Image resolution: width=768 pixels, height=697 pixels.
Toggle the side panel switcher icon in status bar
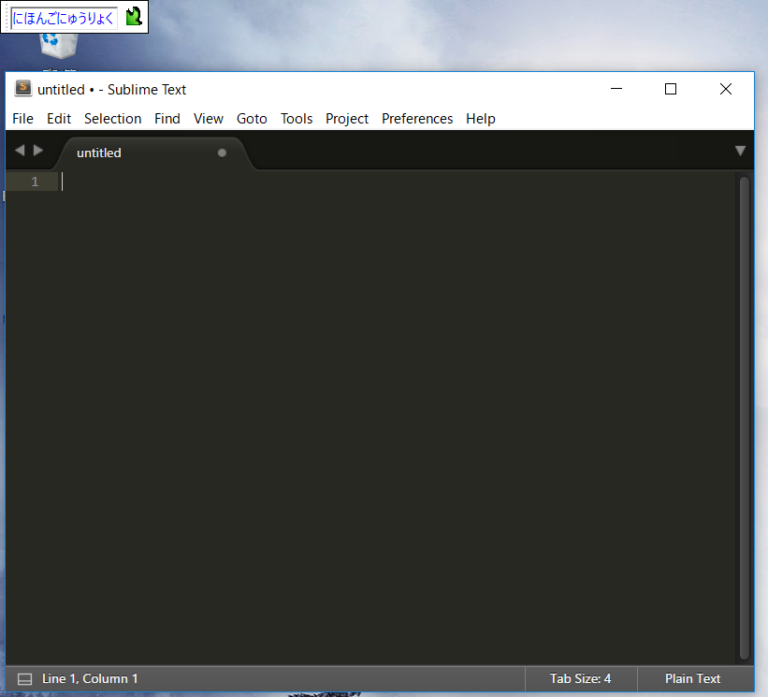click(x=24, y=679)
